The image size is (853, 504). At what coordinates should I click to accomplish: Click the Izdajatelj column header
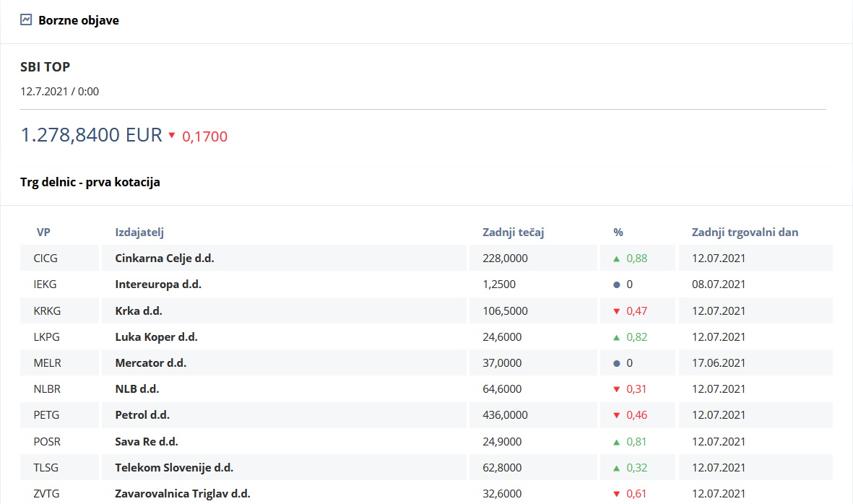click(139, 233)
